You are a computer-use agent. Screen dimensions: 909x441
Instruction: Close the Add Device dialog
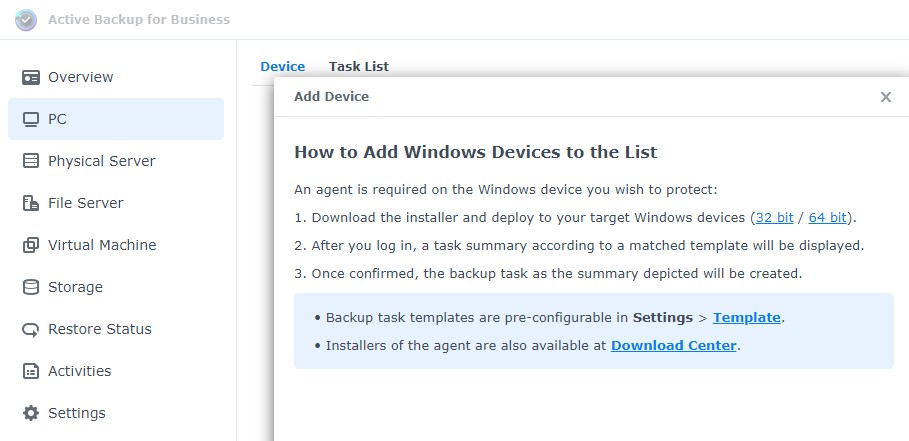click(x=885, y=97)
